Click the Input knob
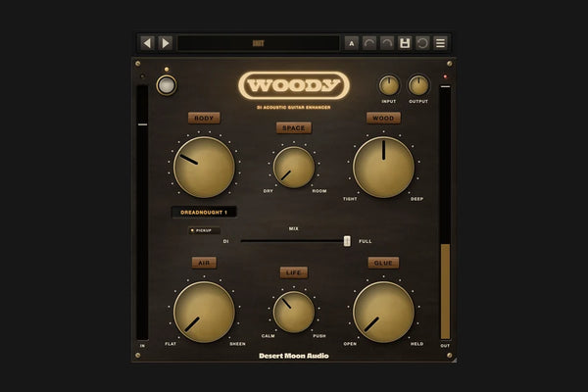 (x=389, y=85)
